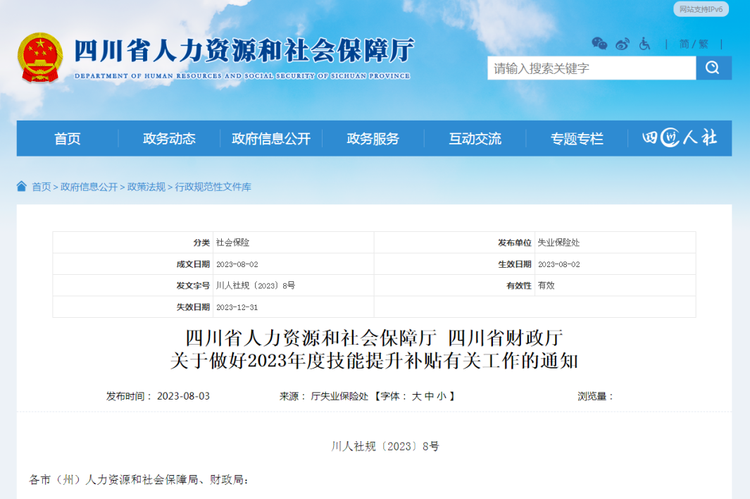Screen dimensions: 750x499
Task: Open the 互动交流 navigation tab
Action: pyautogui.click(x=475, y=138)
